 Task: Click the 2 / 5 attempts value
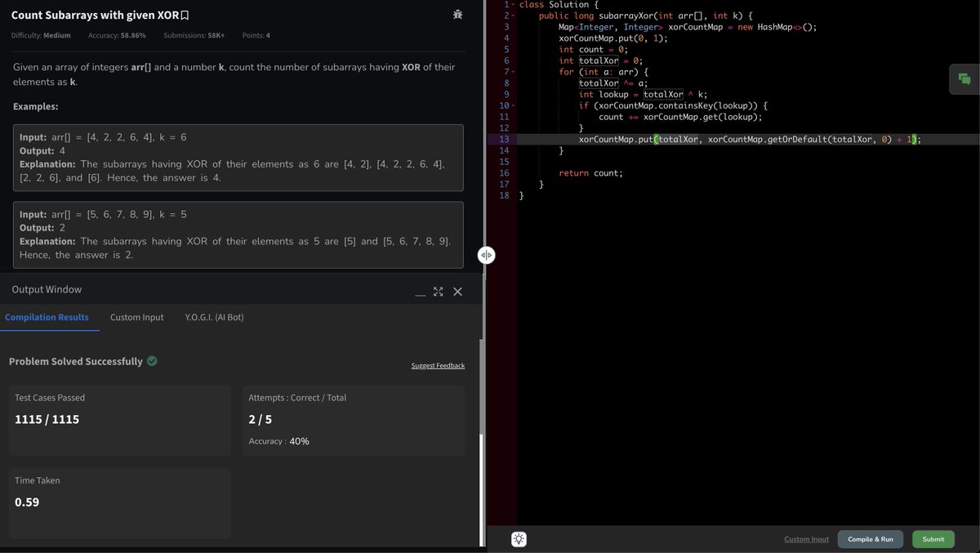click(261, 419)
